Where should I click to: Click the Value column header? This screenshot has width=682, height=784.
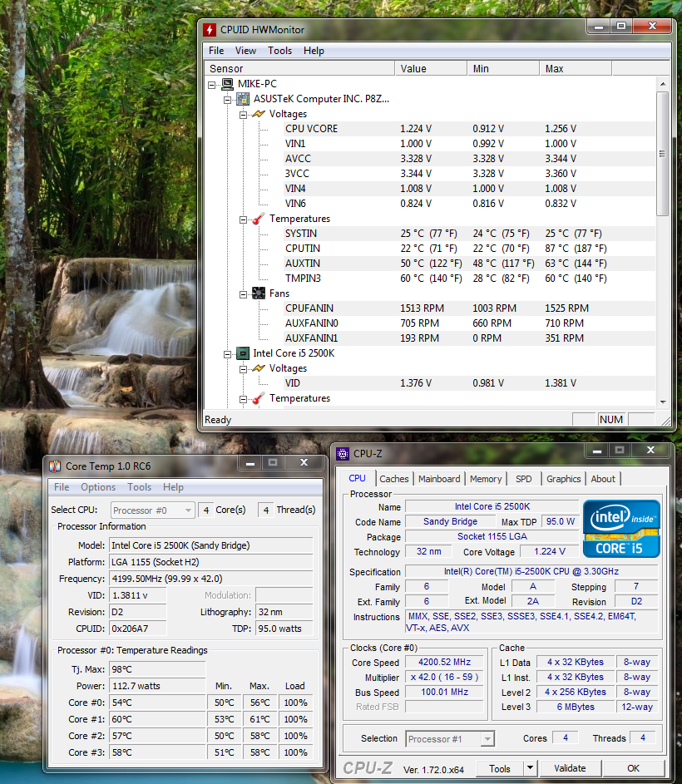click(x=431, y=68)
